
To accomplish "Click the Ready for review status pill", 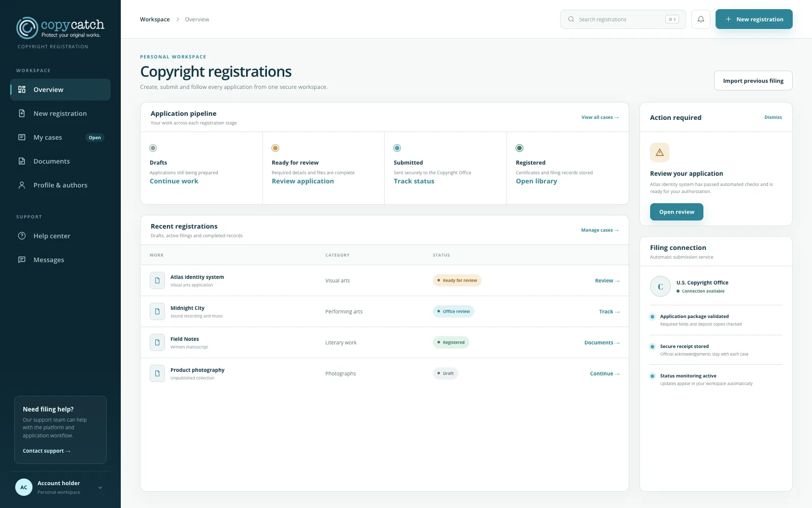I will pyautogui.click(x=457, y=280).
